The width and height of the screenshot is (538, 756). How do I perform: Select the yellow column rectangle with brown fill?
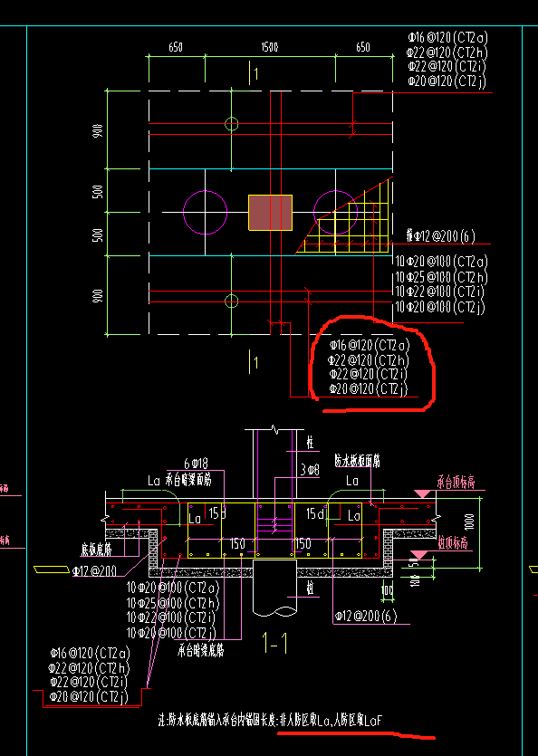[x=270, y=213]
